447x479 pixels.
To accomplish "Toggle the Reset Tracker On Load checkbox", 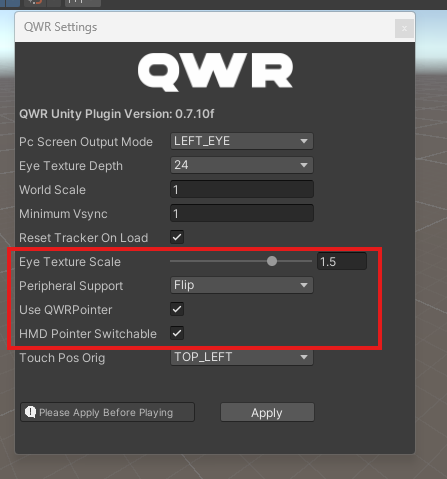I will pyautogui.click(x=177, y=237).
